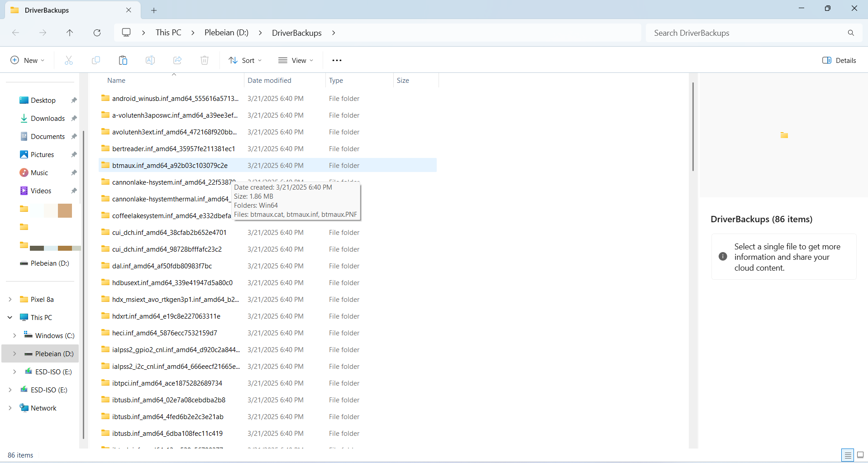Click the Share icon in toolbar

(x=177, y=60)
